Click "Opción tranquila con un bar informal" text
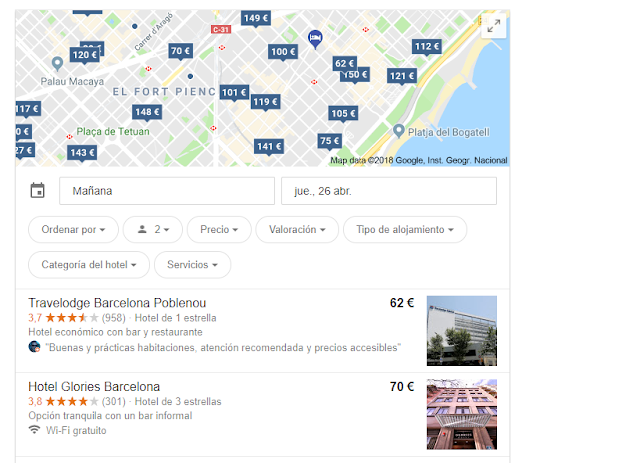640x463 pixels. click(x=110, y=416)
